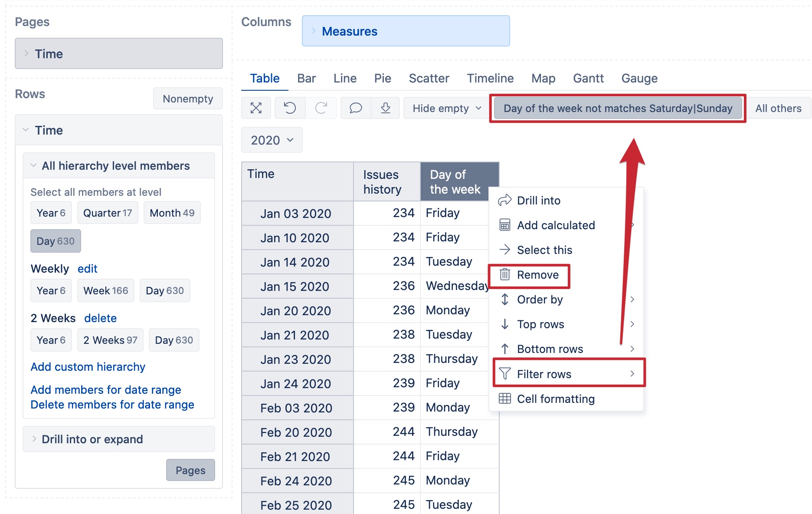The width and height of the screenshot is (812, 514).
Task: Click the undo arrow icon
Action: [x=290, y=108]
